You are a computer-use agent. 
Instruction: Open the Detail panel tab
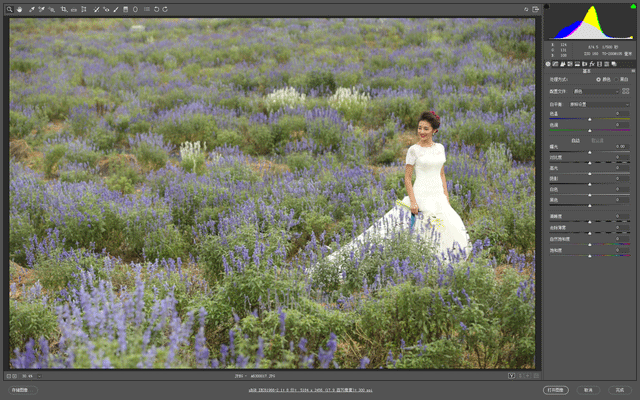[x=562, y=64]
